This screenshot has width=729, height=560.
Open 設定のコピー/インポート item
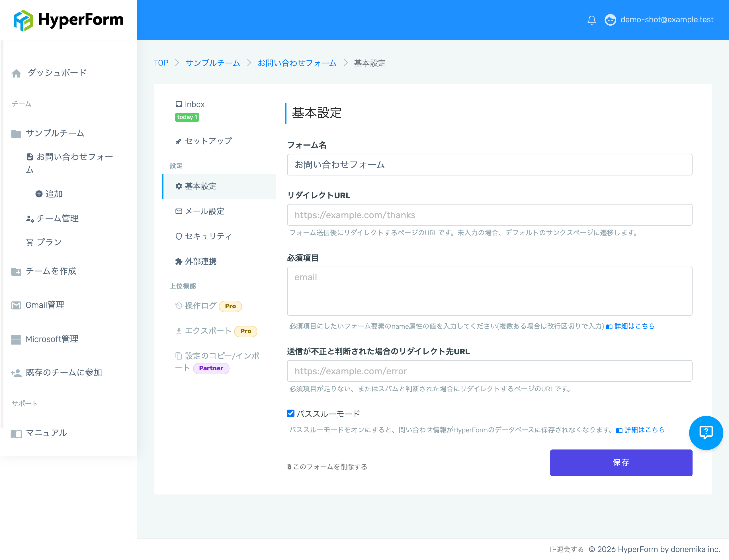[217, 362]
